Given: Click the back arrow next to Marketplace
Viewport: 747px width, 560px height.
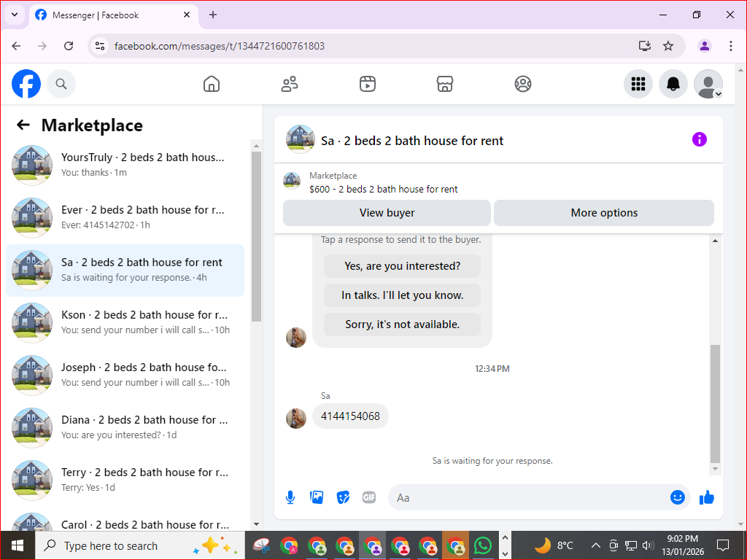Looking at the screenshot, I should (x=23, y=125).
